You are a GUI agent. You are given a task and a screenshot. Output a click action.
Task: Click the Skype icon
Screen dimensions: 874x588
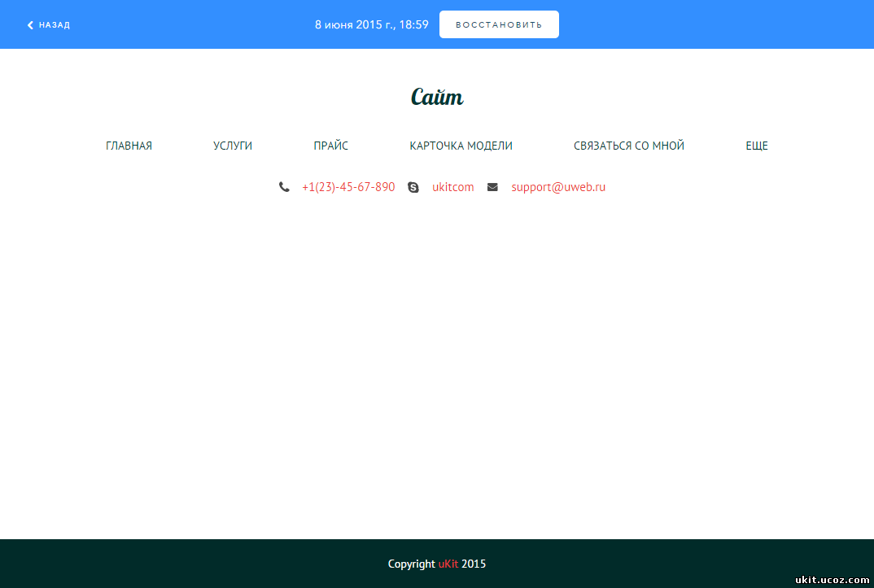(413, 187)
